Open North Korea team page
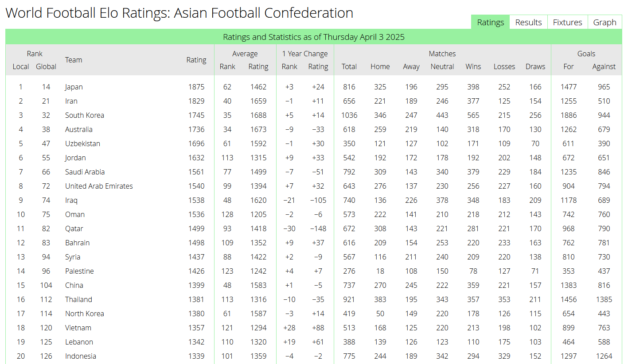The height and width of the screenshot is (364, 628). [x=84, y=314]
